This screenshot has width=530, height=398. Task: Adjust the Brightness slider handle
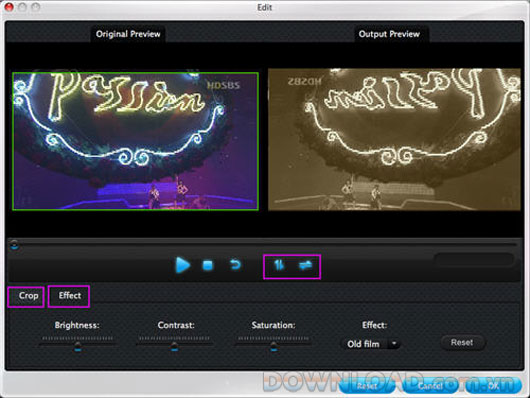click(x=78, y=347)
